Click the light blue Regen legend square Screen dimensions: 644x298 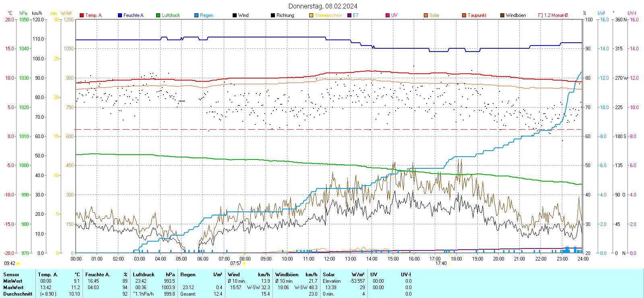(x=196, y=15)
